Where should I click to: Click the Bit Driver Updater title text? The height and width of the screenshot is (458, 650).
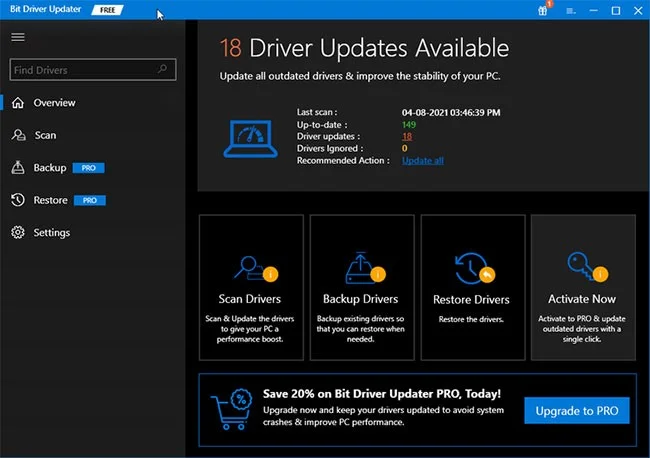(x=46, y=9)
